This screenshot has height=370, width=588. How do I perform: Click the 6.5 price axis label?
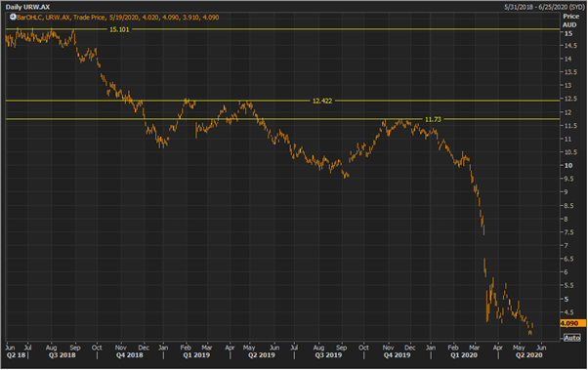[x=569, y=259]
